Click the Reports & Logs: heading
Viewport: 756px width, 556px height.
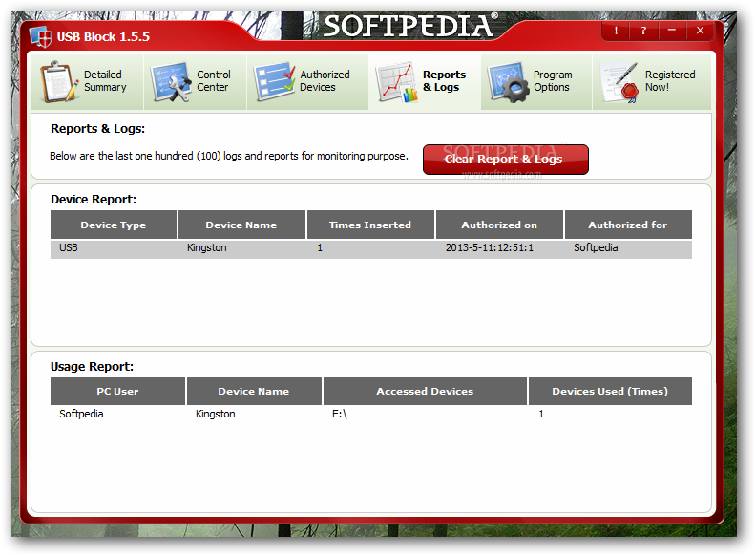pyautogui.click(x=98, y=129)
